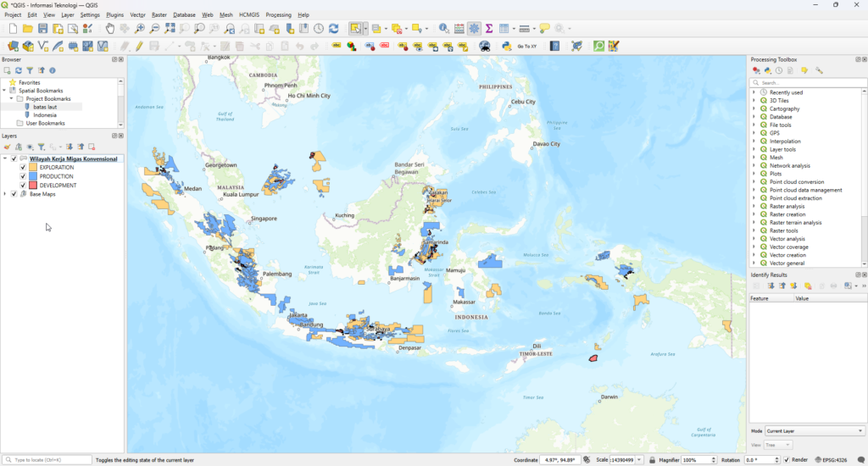Click the Zoom Full extent icon
The width and height of the screenshot is (868, 466).
pyautogui.click(x=170, y=29)
